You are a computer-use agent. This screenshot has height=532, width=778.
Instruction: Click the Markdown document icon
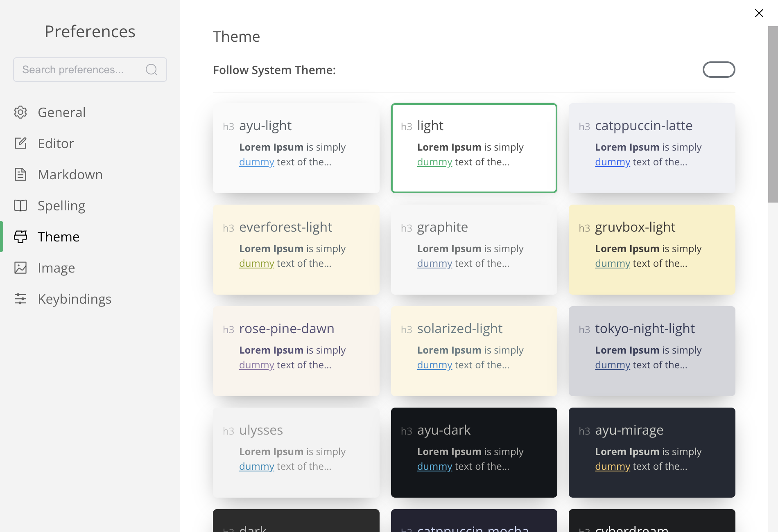(20, 174)
